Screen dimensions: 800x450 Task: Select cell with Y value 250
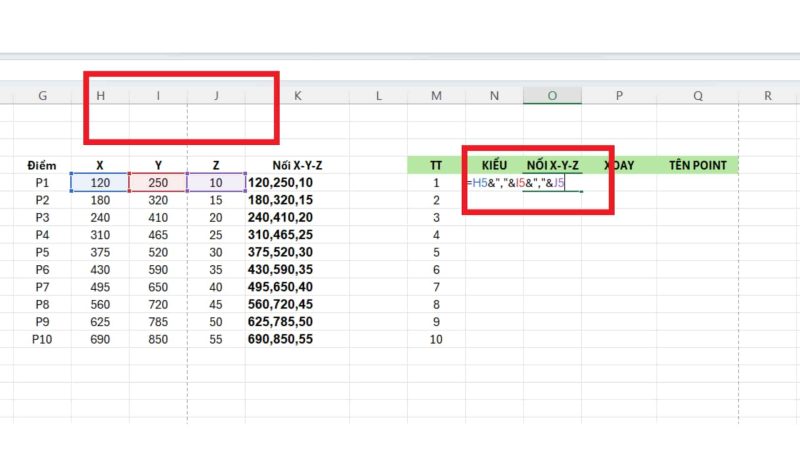click(x=158, y=183)
